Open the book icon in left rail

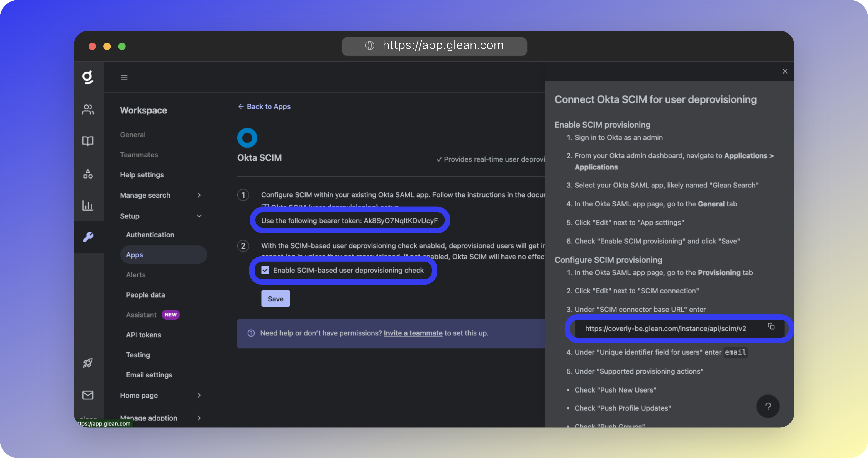click(88, 141)
